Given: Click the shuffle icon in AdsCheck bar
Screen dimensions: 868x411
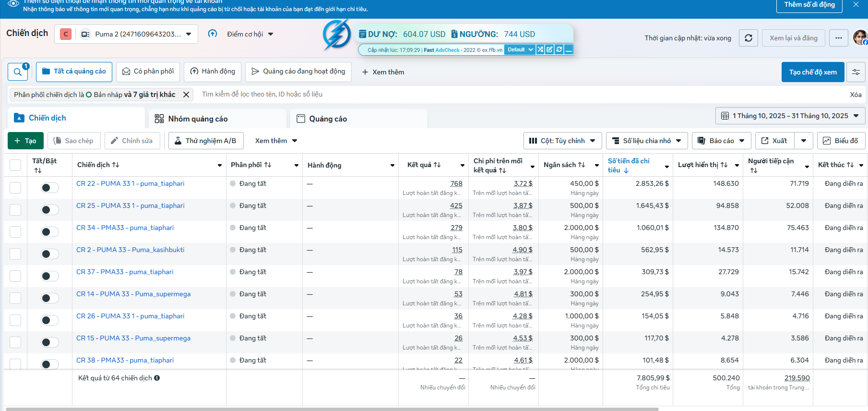Looking at the screenshot, I should [540, 49].
